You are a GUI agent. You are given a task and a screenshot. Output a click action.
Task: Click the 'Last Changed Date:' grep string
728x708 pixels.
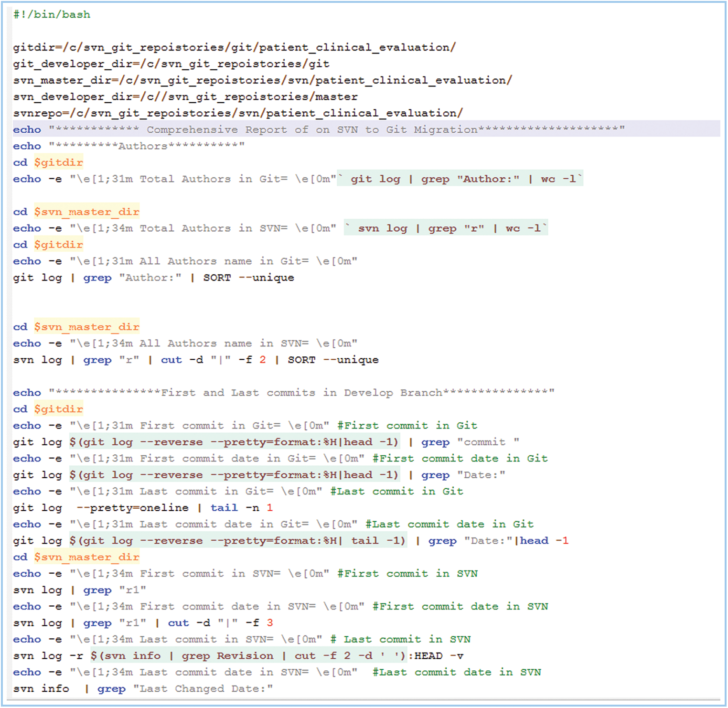pos(203,689)
